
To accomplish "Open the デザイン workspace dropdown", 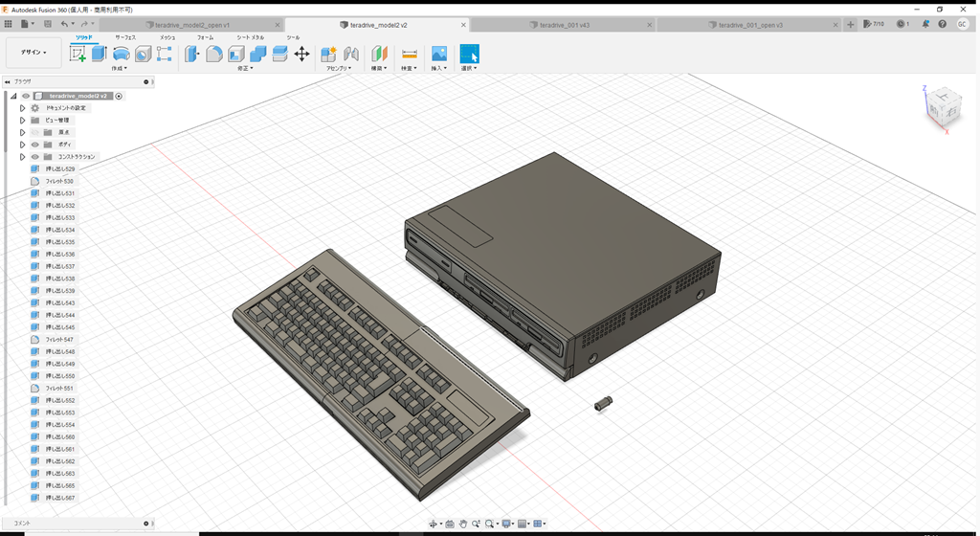I will (x=33, y=53).
